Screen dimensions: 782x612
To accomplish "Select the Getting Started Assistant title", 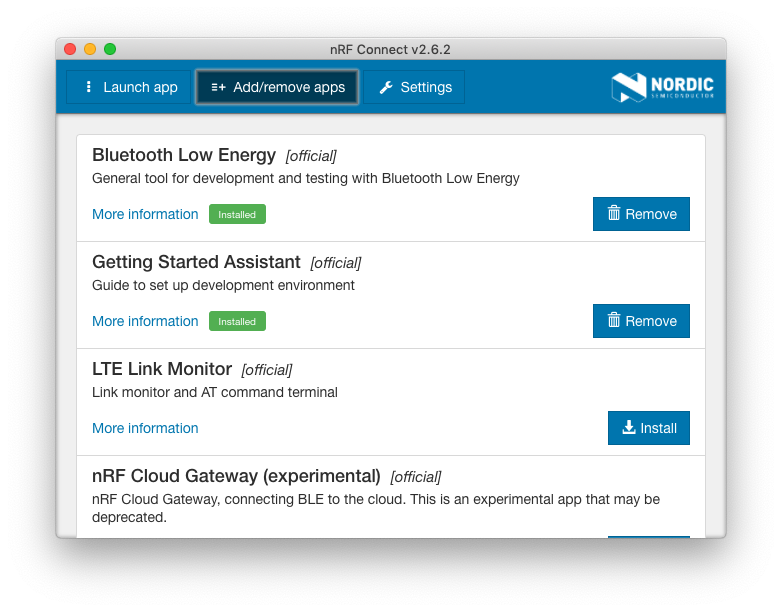I will click(196, 262).
